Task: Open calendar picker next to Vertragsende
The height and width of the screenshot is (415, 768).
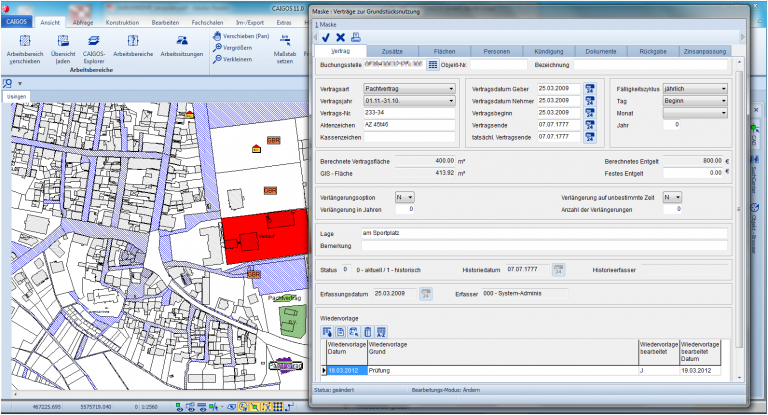Action: click(590, 124)
